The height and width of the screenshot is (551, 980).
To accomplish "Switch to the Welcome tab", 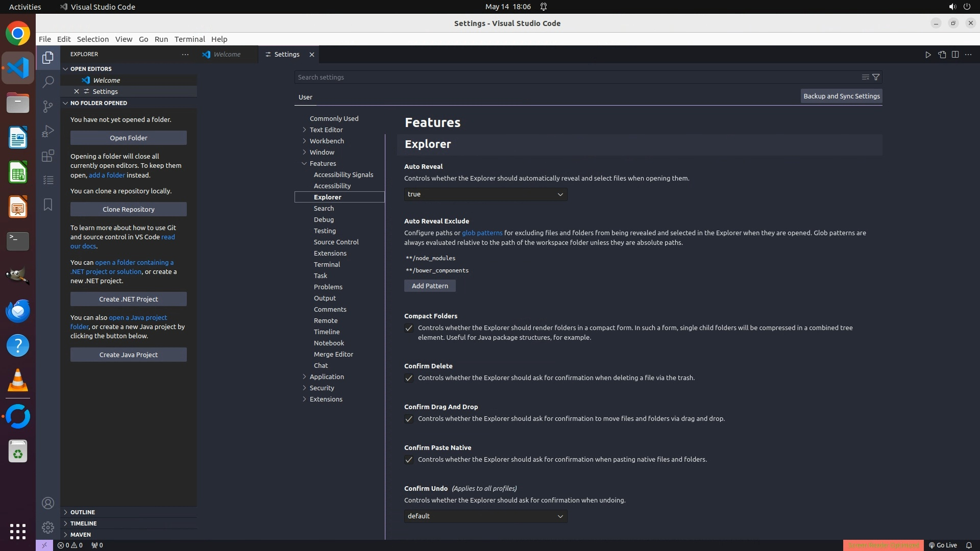I will point(227,55).
